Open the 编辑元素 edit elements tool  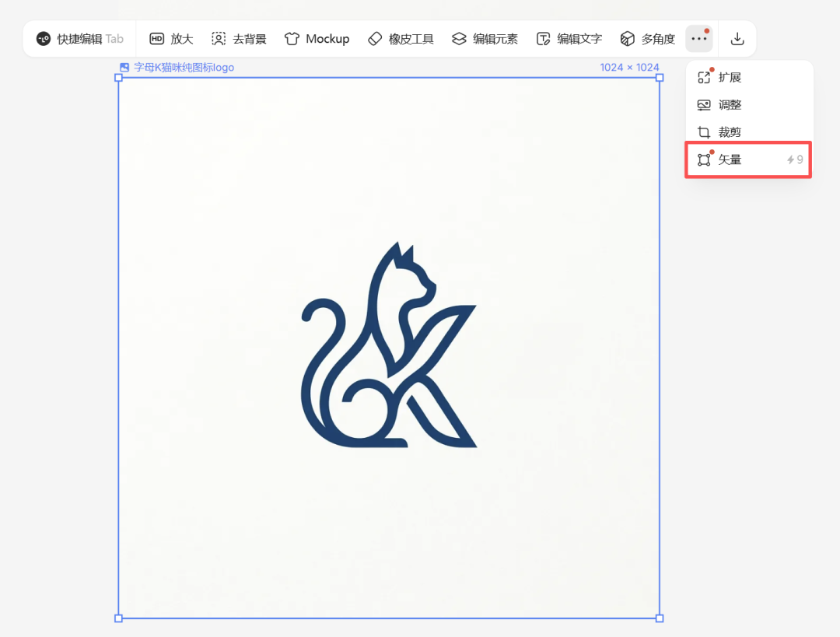[x=484, y=38]
